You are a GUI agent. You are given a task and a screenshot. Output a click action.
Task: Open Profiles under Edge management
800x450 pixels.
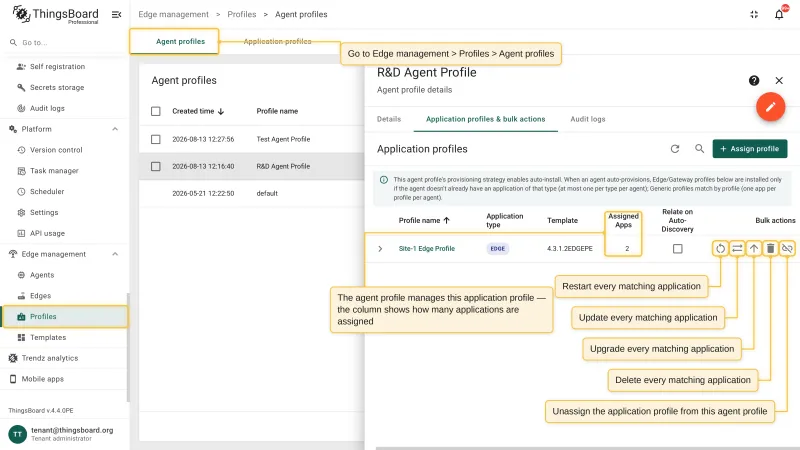(x=64, y=316)
